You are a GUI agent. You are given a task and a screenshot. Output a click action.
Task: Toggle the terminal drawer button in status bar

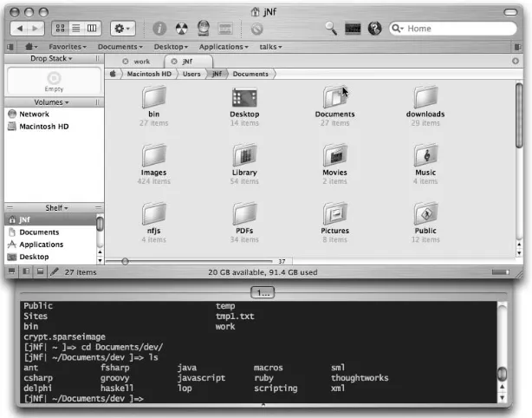[11, 271]
